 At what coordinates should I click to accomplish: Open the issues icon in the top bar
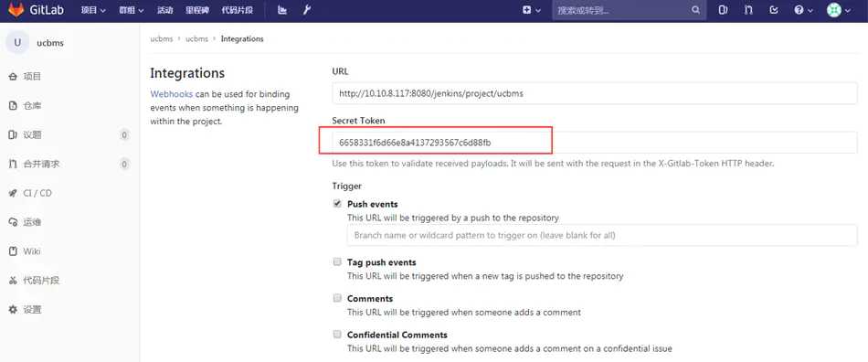[x=723, y=10]
